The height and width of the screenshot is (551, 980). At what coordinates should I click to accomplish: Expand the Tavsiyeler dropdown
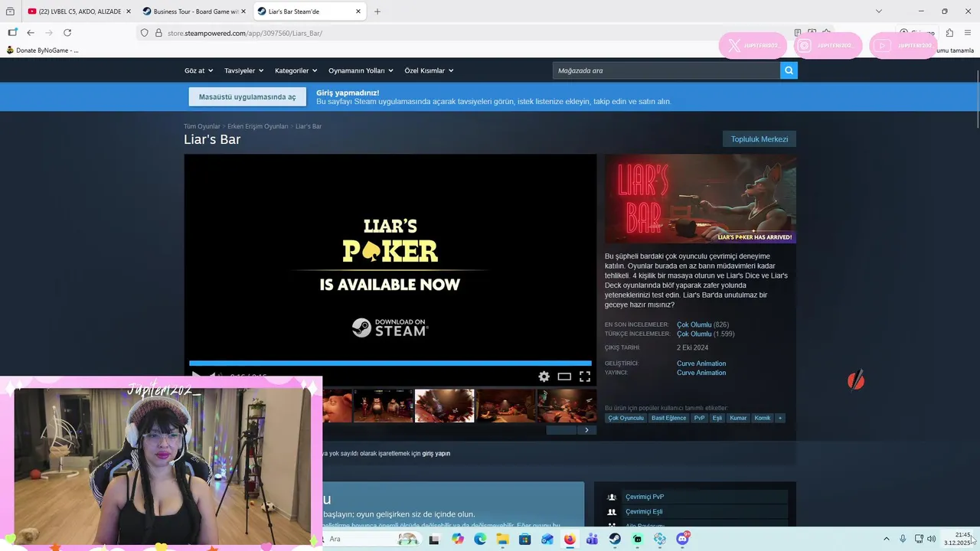pyautogui.click(x=243, y=70)
